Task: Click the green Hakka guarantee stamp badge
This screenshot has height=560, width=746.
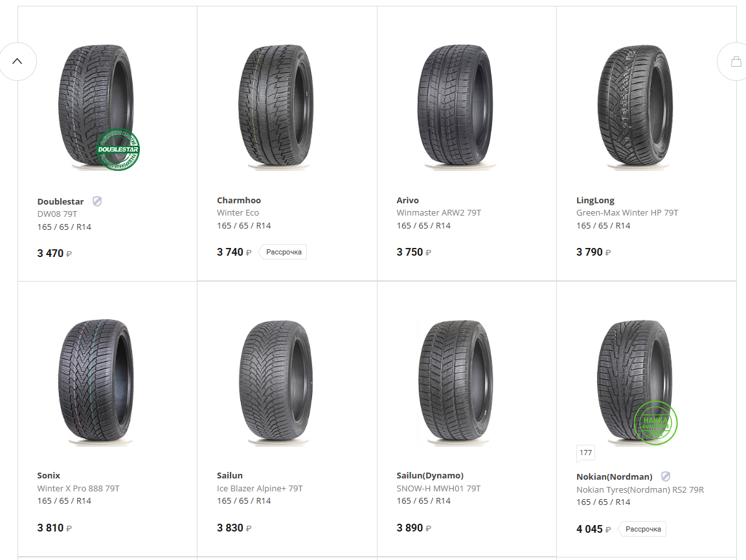Action: pyautogui.click(x=655, y=423)
